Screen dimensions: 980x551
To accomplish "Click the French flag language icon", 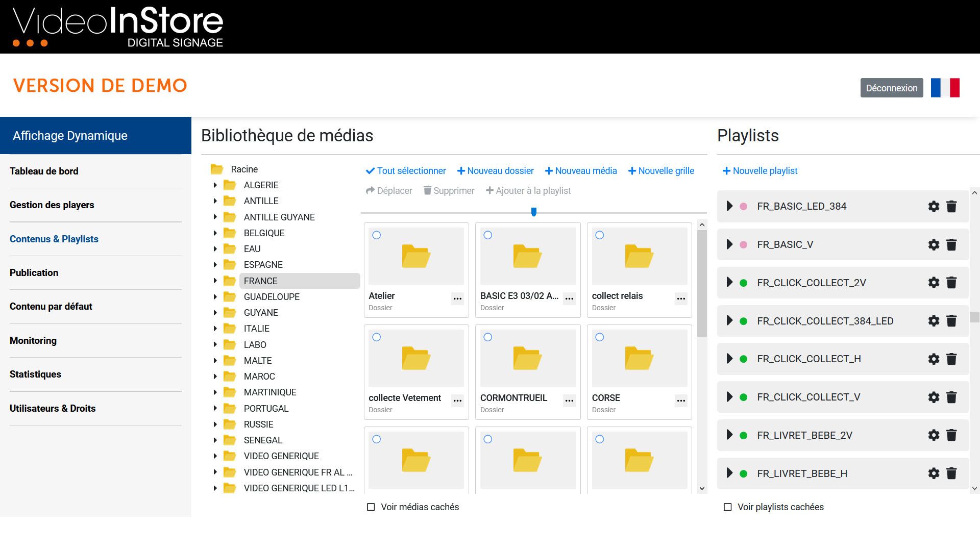I will [945, 88].
